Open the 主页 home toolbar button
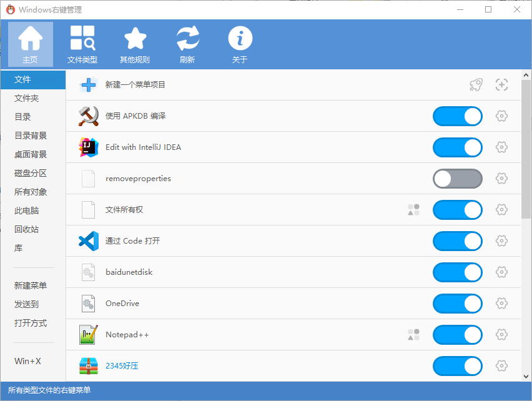 coord(31,44)
